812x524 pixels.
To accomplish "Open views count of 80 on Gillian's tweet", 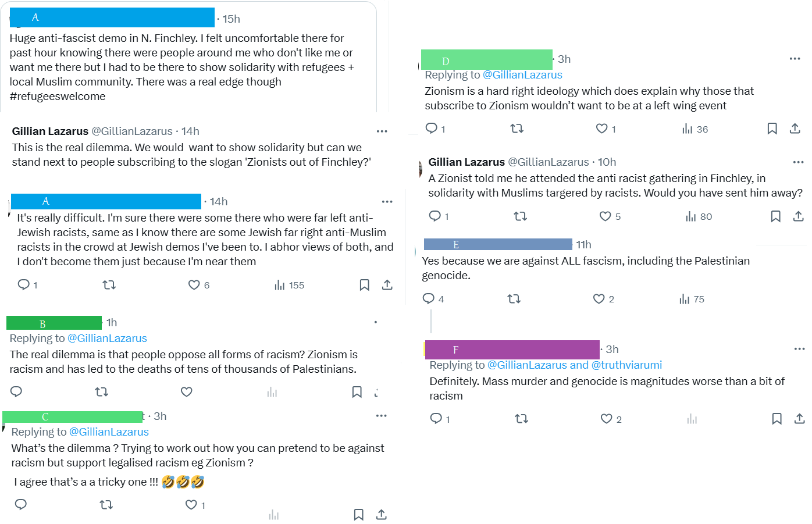I will click(699, 216).
